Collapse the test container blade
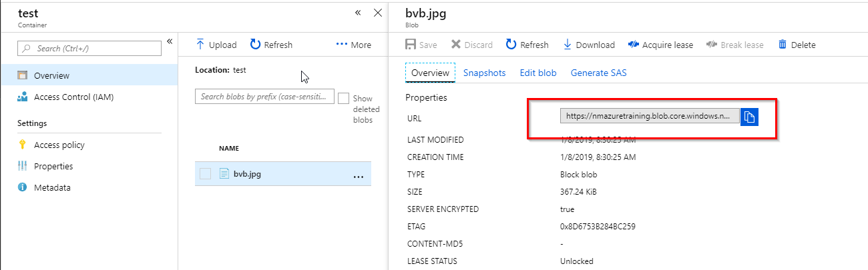This screenshot has height=270, width=868. [x=358, y=13]
